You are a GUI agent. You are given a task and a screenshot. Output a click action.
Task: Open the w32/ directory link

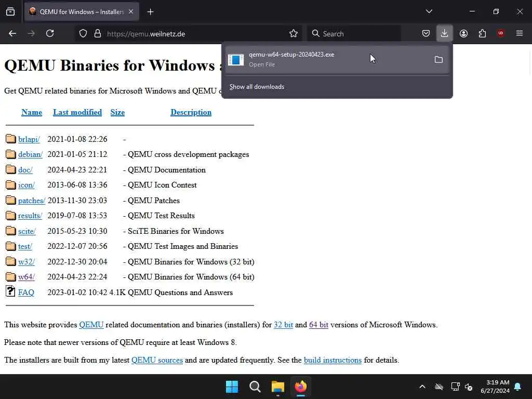[x=26, y=262]
